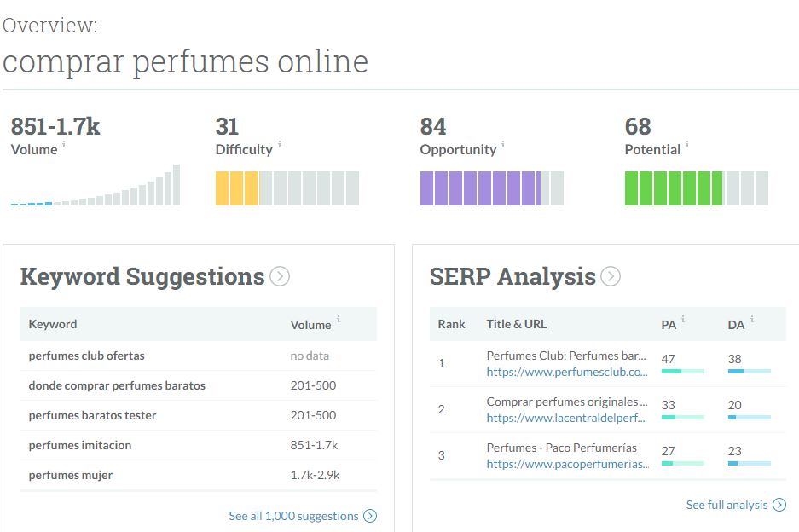Click info icon in Keyword Suggestions Volume header
The image size is (799, 532).
point(339,320)
